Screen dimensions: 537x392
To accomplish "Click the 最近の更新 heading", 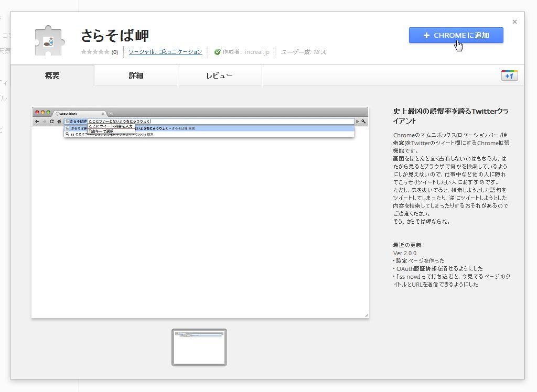I will pos(409,245).
